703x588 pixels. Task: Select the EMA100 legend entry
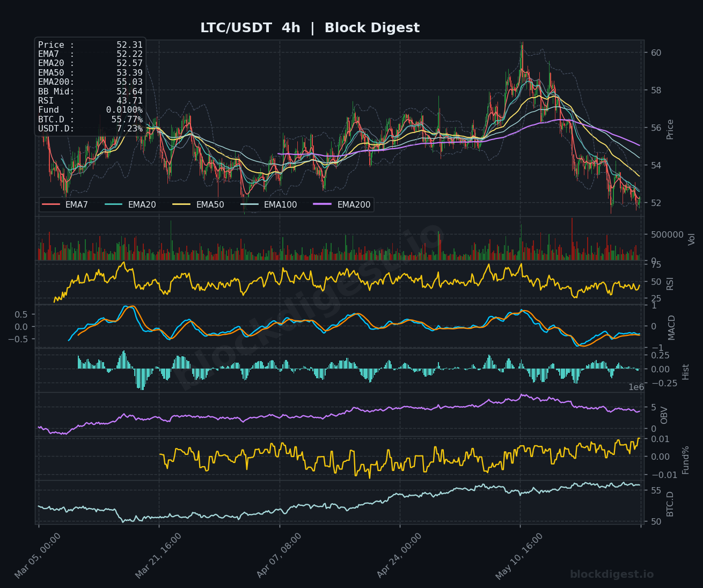[269, 205]
